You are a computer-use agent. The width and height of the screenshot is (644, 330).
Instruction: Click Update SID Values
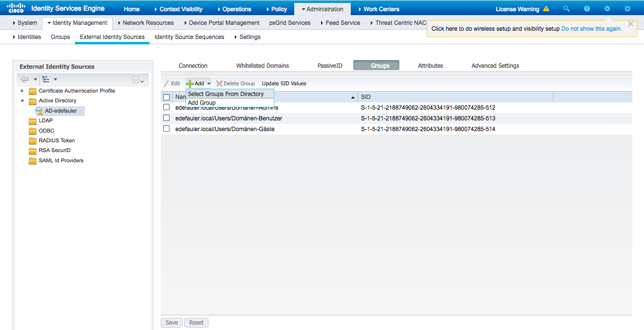click(x=284, y=84)
